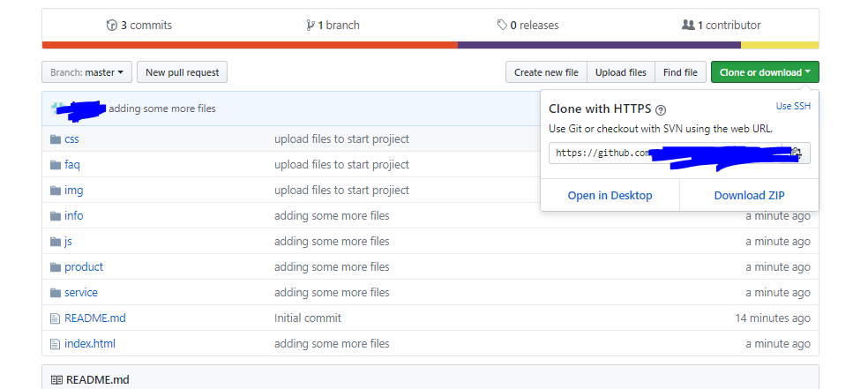Open the Branch: master dropdown
This screenshot has width=868, height=389.
[x=86, y=72]
